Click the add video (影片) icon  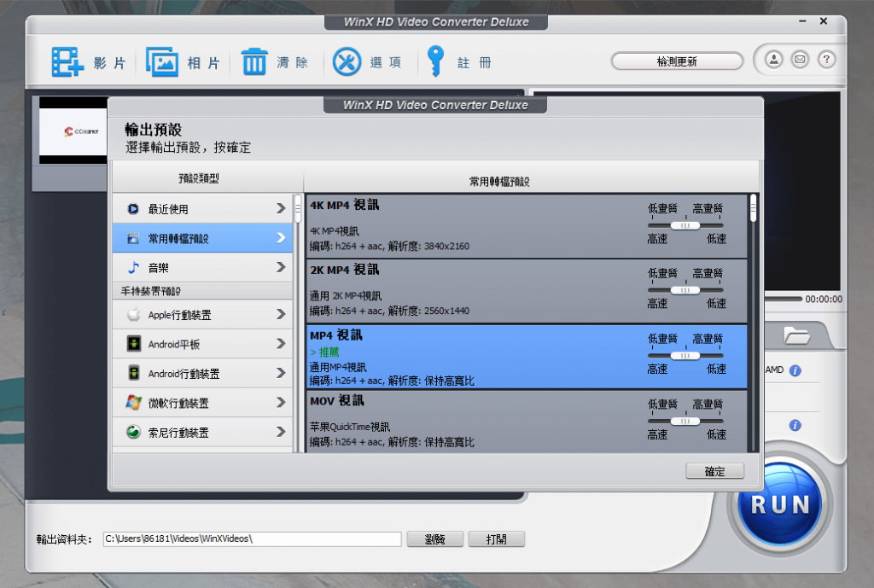pyautogui.click(x=67, y=61)
